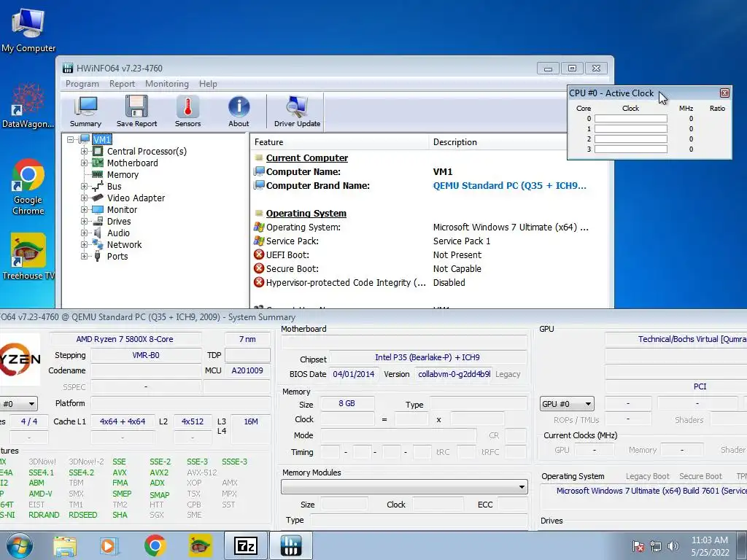Screen dimensions: 747x560
Task: Select the Secure Boot row
Action: [x=429, y=268]
